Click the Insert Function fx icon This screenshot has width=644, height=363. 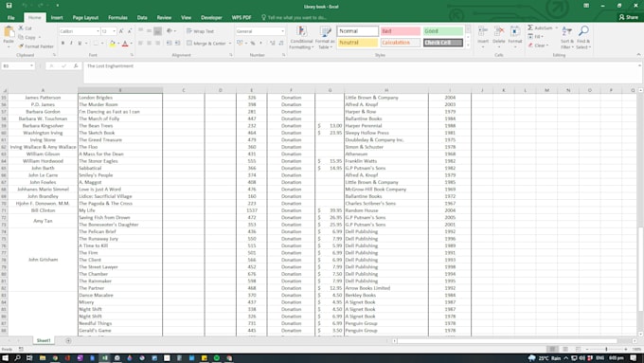click(76, 65)
